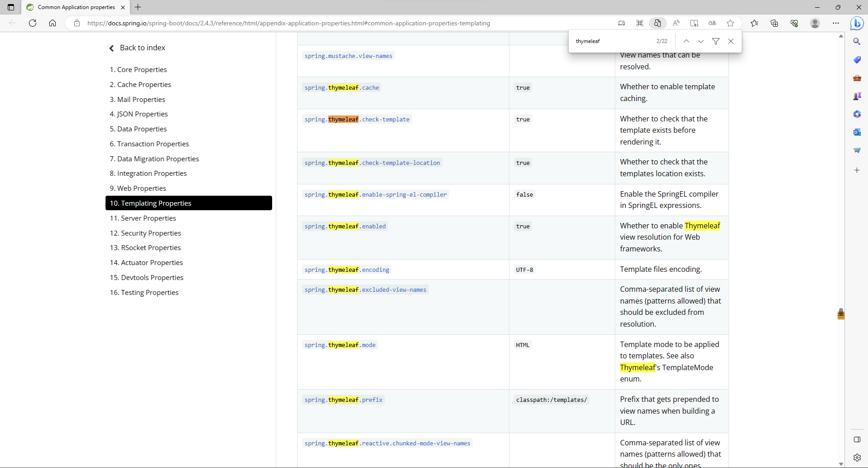Enter Immersive Reader
The width and height of the screenshot is (868, 468).
(x=694, y=23)
